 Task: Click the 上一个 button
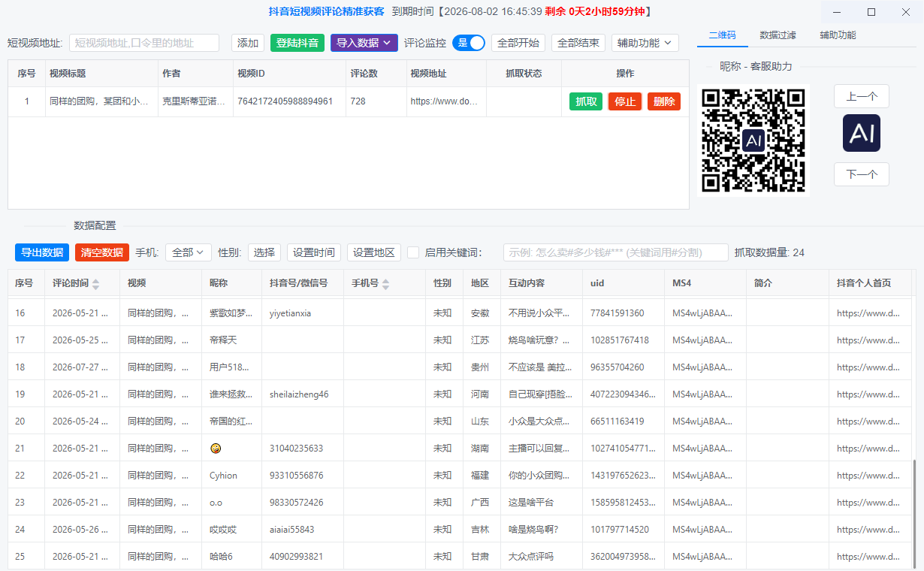click(862, 96)
